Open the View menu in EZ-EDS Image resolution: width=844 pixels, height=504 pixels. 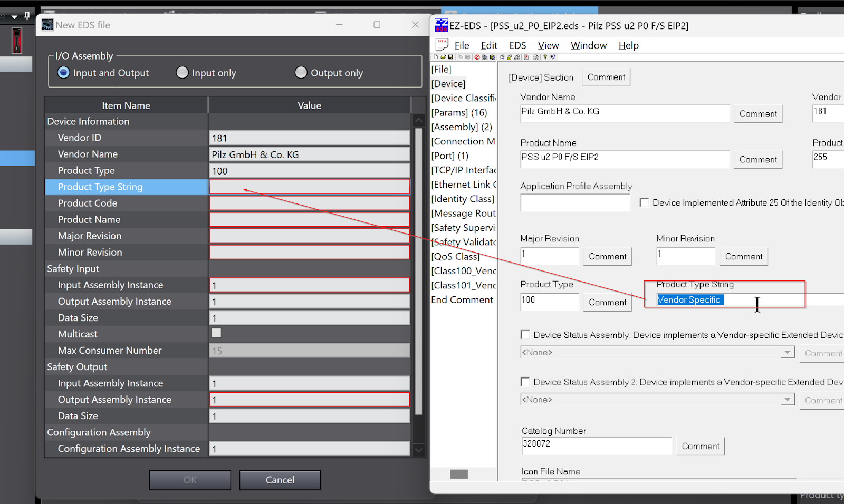coord(548,45)
